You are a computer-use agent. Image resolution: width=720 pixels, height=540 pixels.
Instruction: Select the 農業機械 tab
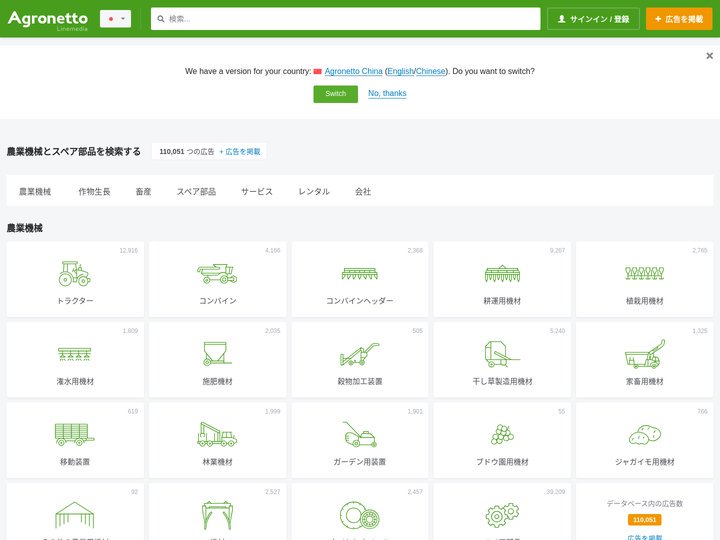(35, 191)
